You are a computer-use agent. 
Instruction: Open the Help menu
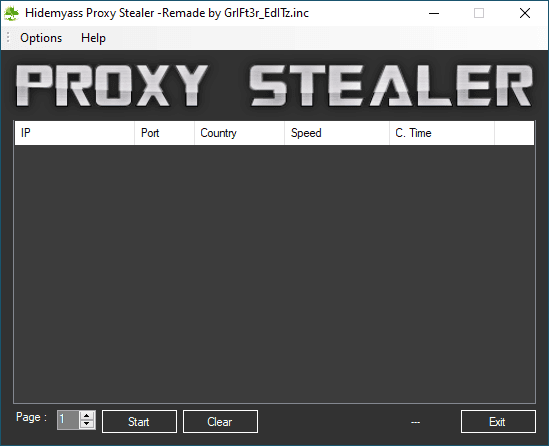tap(93, 38)
